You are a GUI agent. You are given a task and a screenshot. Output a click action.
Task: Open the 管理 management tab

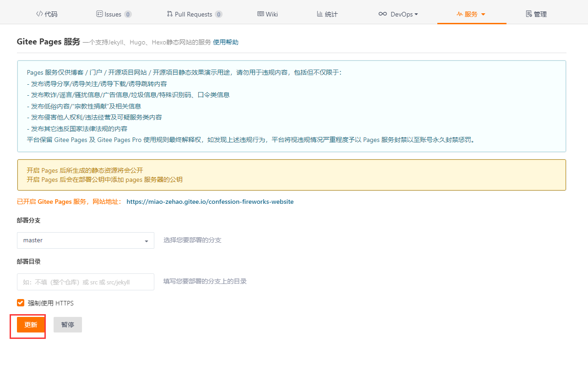pos(536,14)
